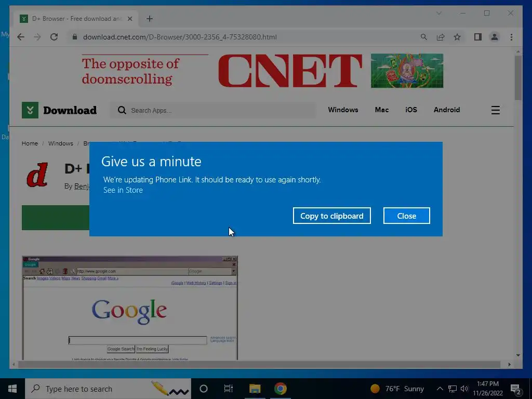Viewport: 532px width, 399px height.
Task: Click the red d app icon
Action: (x=37, y=175)
